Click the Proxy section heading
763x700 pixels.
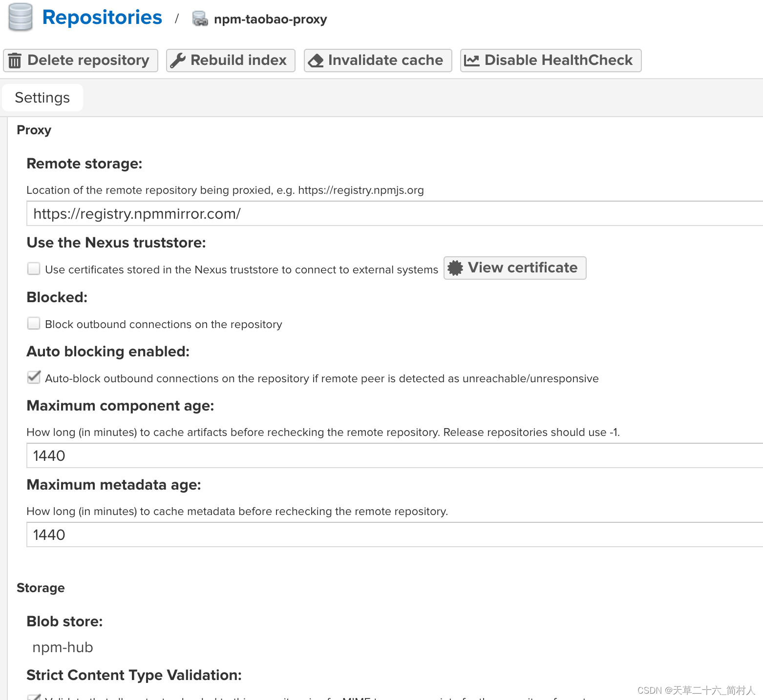pyautogui.click(x=34, y=130)
